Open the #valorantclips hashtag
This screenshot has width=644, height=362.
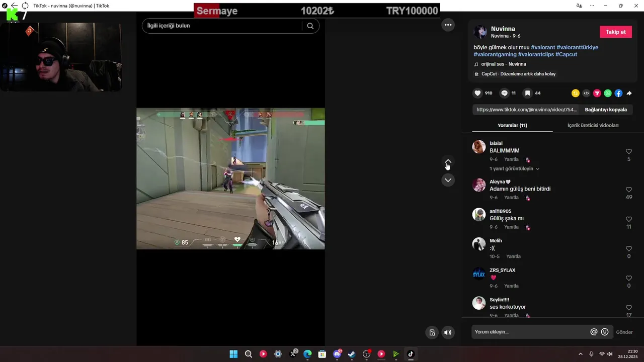pos(536,54)
